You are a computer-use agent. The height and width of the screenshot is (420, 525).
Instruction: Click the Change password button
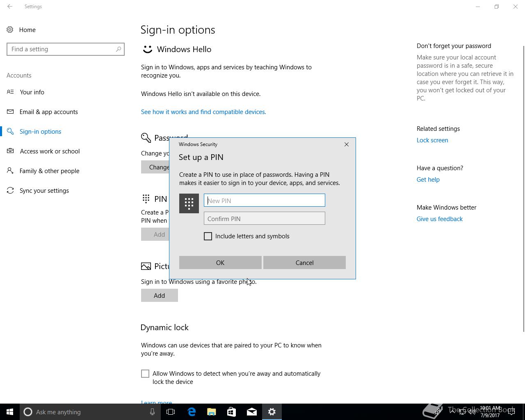point(155,167)
